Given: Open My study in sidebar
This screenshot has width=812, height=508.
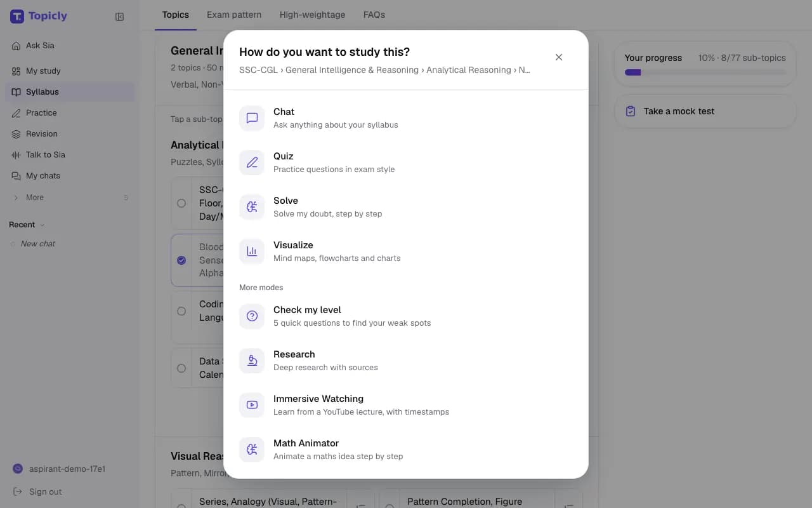Looking at the screenshot, I should (x=70, y=71).
